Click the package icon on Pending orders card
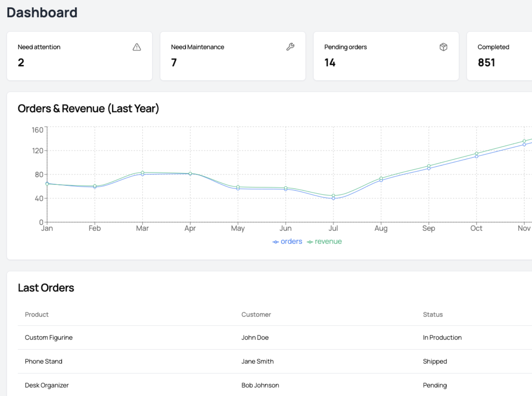 443,47
